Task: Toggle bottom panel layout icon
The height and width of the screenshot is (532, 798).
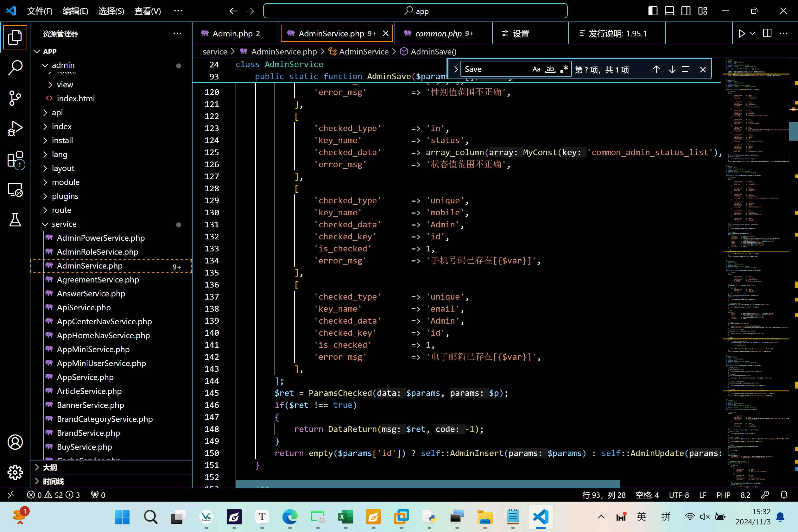Action: click(669, 11)
